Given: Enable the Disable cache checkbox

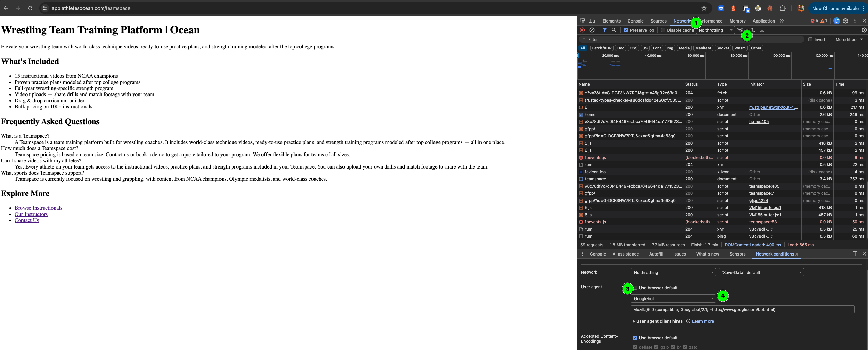Looking at the screenshot, I should tap(663, 30).
